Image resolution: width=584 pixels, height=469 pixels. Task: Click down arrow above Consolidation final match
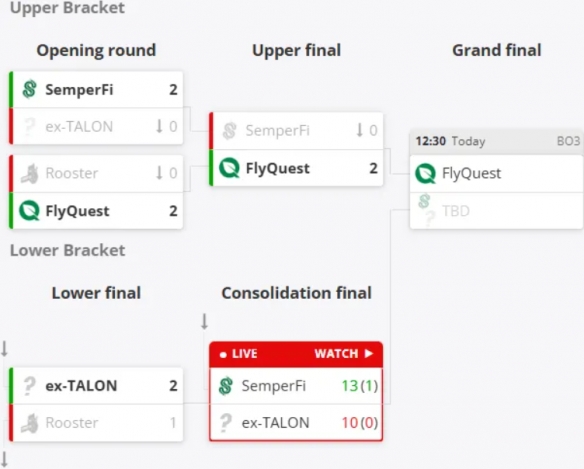(204, 321)
